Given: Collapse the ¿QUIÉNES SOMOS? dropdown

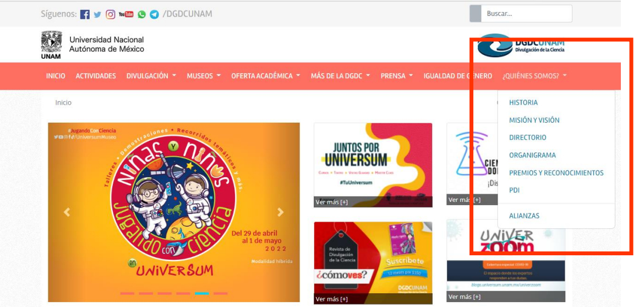Looking at the screenshot, I should click(x=534, y=76).
